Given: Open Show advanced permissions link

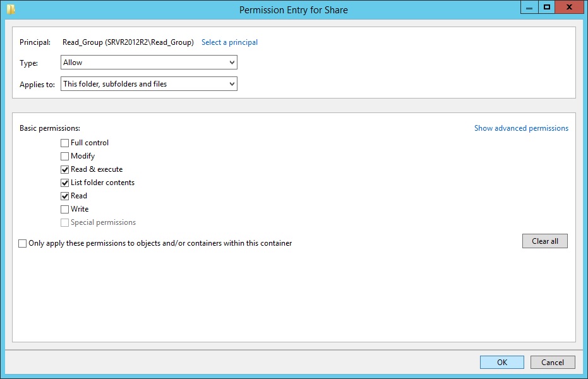Looking at the screenshot, I should click(521, 128).
